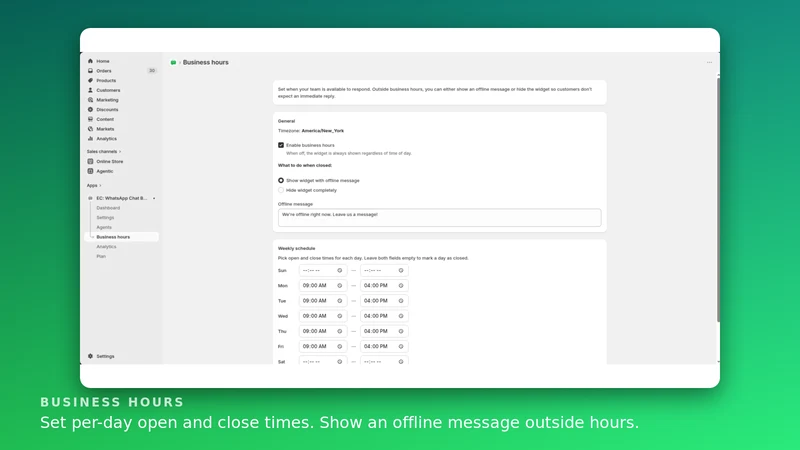Viewport: 800px width, 450px height.
Task: Click the pin icon beside EC: WhatsApp Chat
Action: coord(154,198)
